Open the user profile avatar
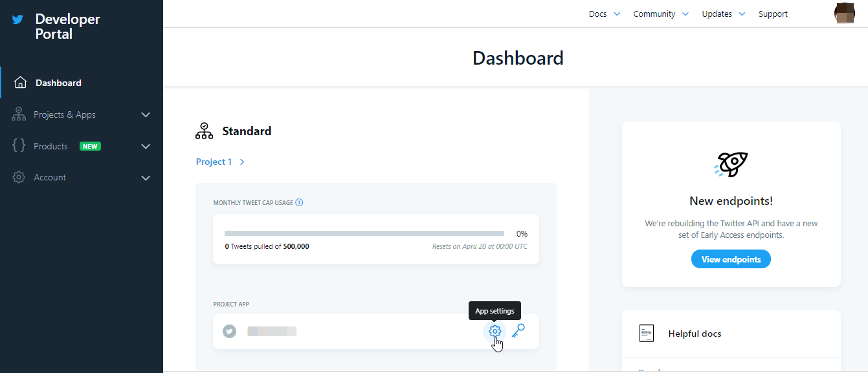This screenshot has height=373, width=868. pyautogui.click(x=845, y=14)
